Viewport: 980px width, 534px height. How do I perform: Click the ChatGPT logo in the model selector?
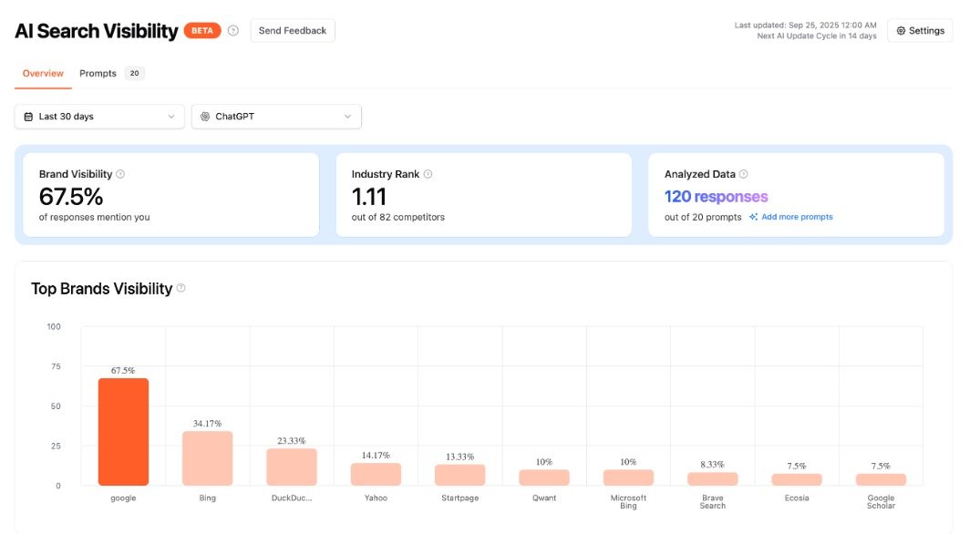tap(205, 116)
